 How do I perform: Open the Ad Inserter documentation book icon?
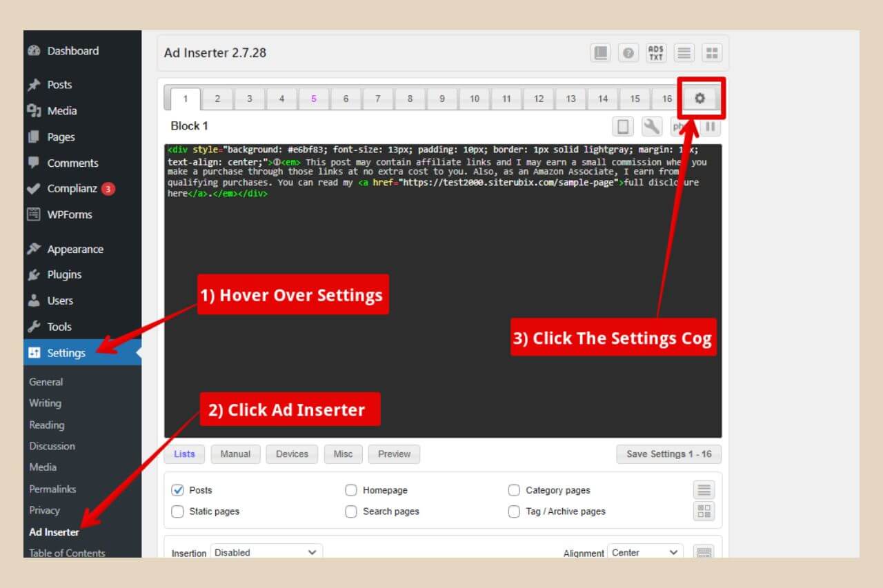(601, 53)
